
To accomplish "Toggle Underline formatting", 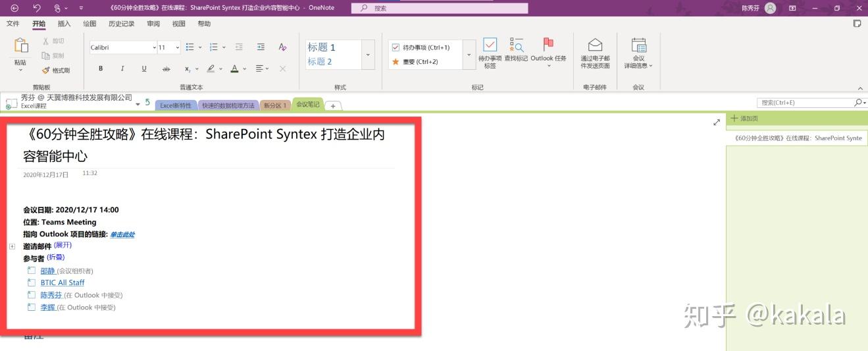I will pos(144,68).
